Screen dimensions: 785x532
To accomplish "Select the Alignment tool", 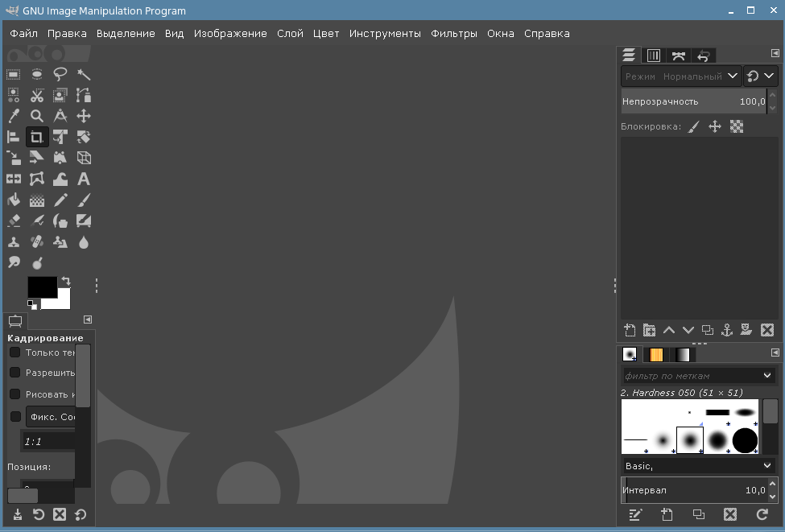I will pyautogui.click(x=14, y=137).
